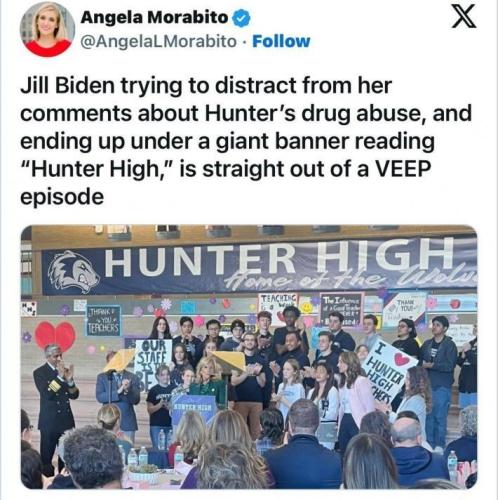This screenshot has width=498, height=500.
Task: Click the water bottle at bottom right
Action: coord(452,466)
